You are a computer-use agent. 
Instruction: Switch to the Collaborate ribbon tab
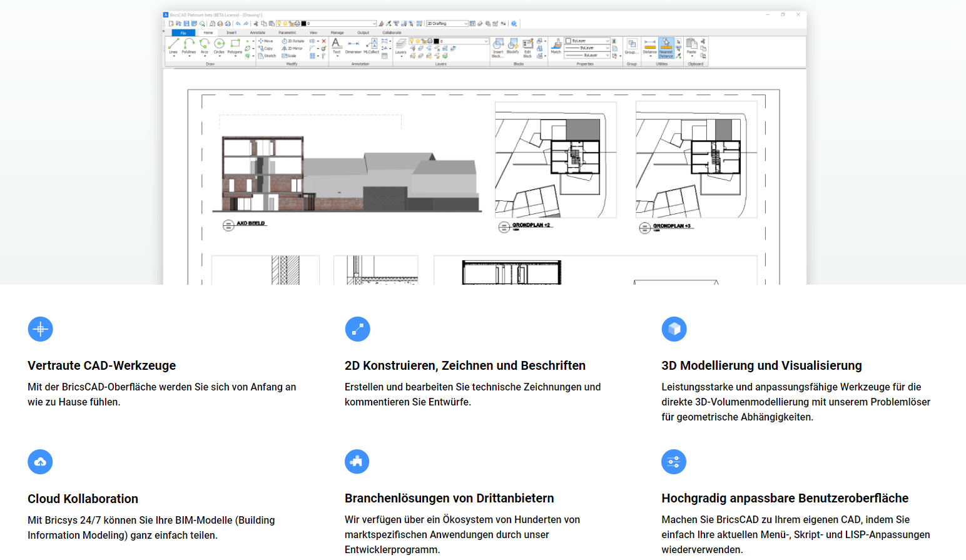tap(392, 33)
